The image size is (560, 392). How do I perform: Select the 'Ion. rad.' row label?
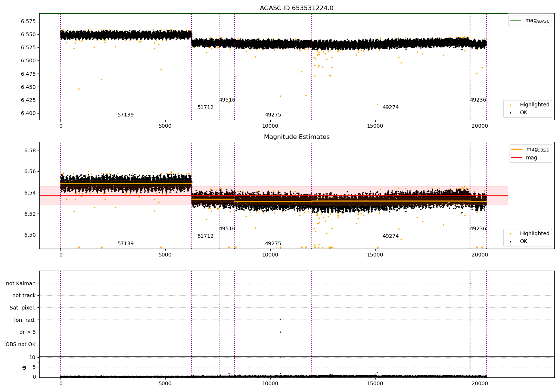pos(25,320)
